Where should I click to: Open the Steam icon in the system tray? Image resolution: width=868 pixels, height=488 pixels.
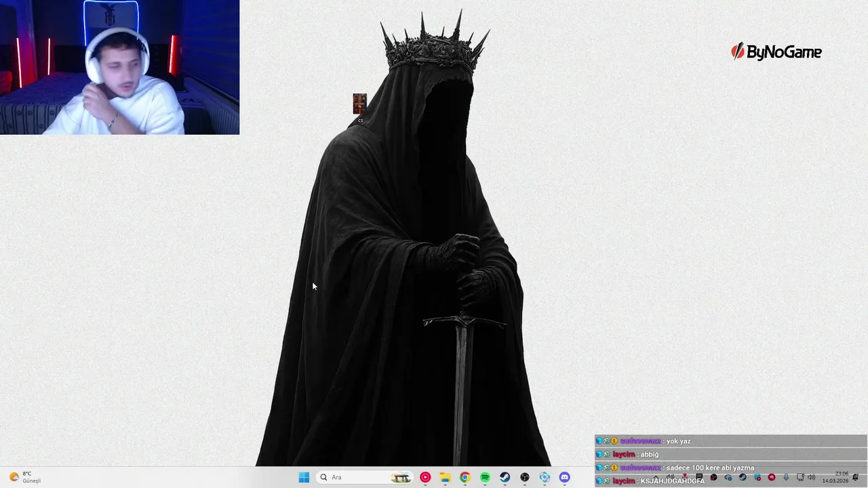click(x=743, y=477)
